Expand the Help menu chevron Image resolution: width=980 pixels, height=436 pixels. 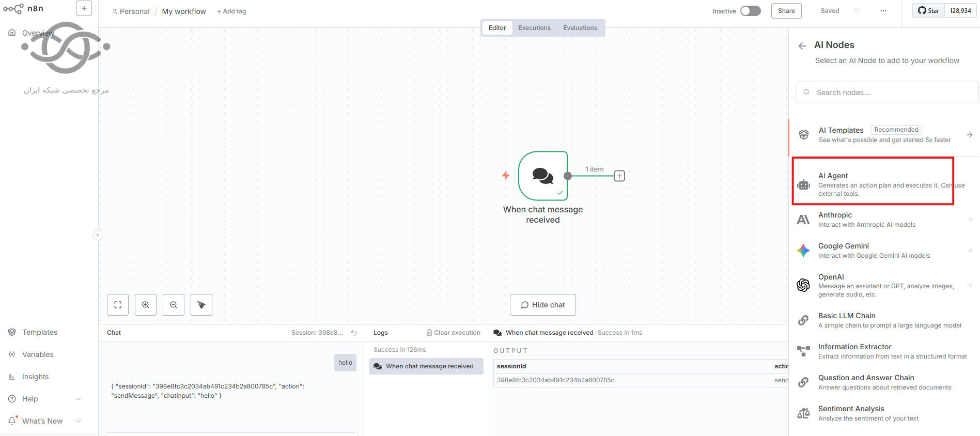click(x=79, y=399)
